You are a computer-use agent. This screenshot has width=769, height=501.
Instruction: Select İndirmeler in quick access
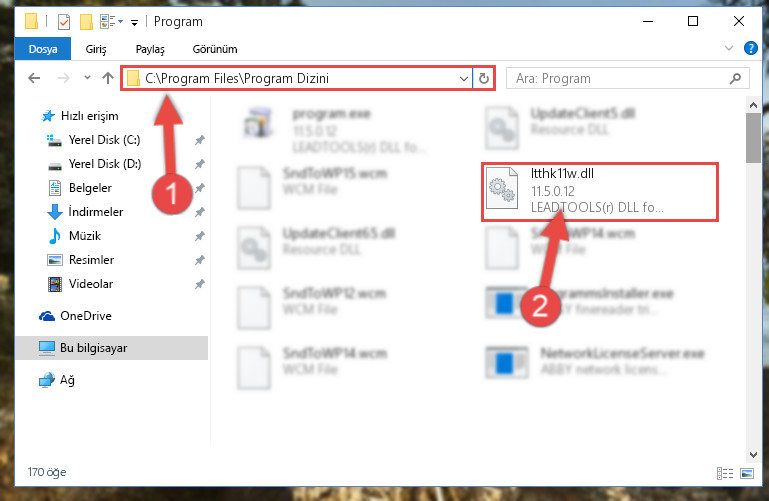pyautogui.click(x=96, y=212)
